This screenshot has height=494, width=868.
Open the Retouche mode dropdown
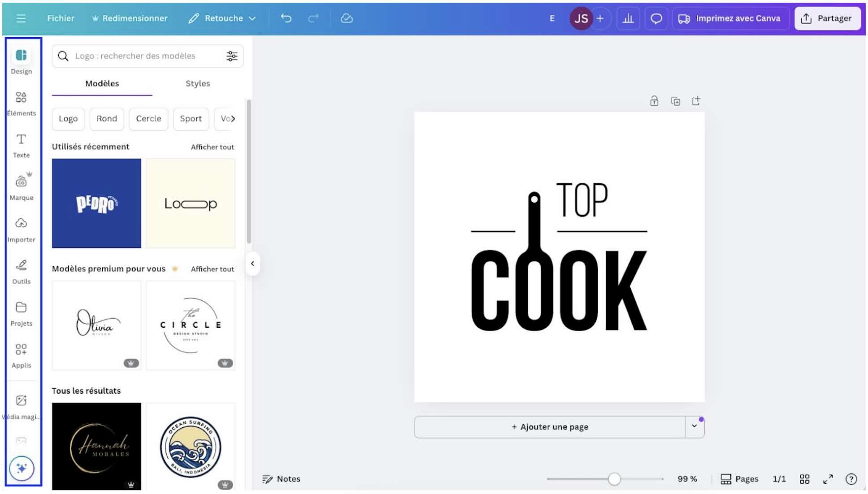(x=222, y=18)
